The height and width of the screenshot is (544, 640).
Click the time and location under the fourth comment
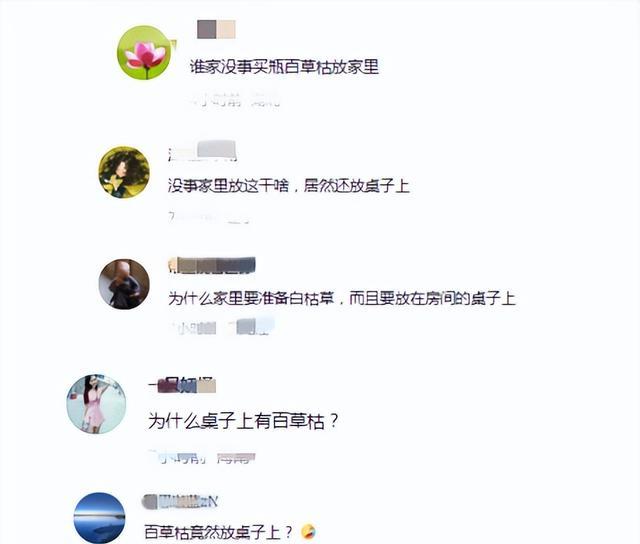click(202, 458)
